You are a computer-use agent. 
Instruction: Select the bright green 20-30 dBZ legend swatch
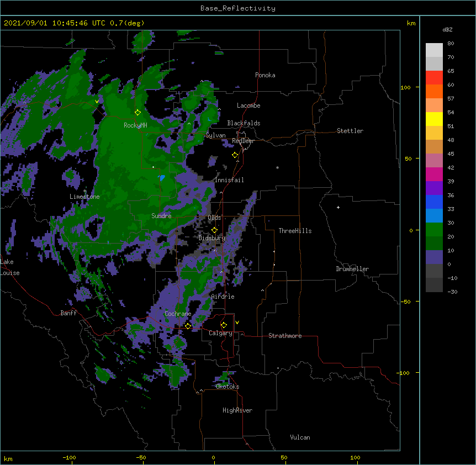coord(434,230)
